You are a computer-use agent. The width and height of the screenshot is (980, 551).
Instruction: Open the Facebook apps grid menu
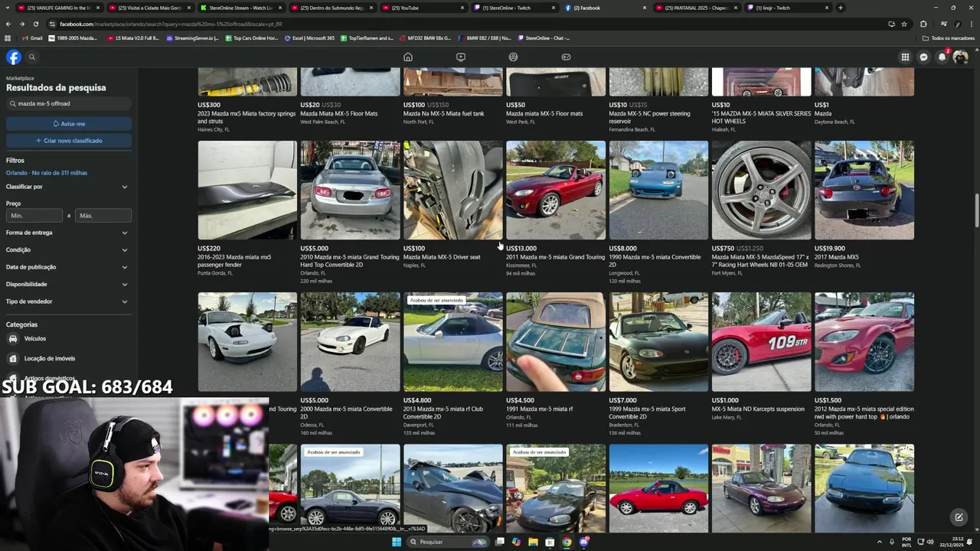(905, 57)
